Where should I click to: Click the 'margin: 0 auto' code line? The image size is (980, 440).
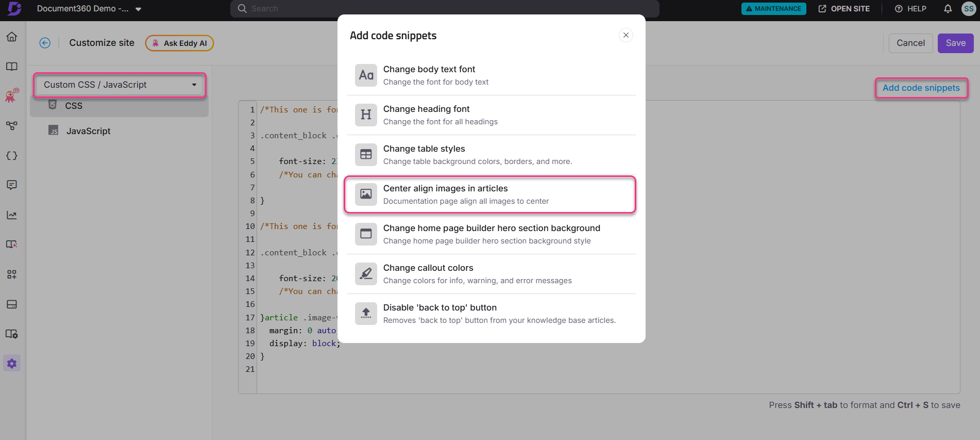coord(303,331)
